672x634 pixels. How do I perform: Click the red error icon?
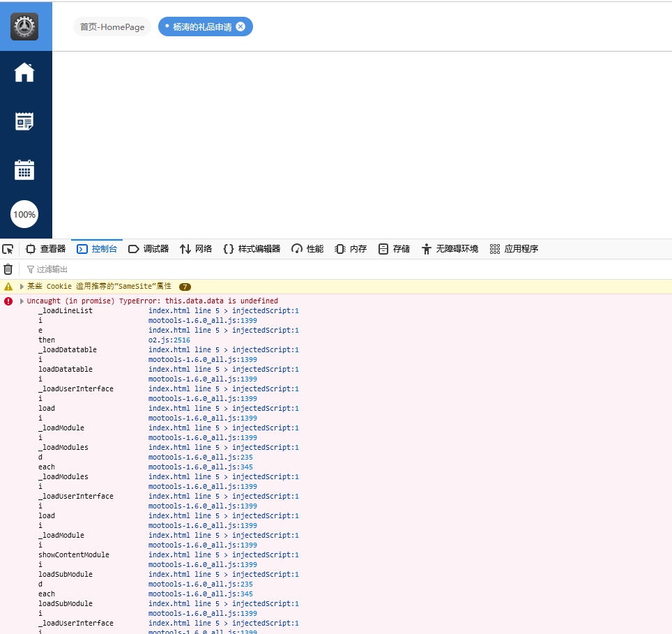pos(8,301)
